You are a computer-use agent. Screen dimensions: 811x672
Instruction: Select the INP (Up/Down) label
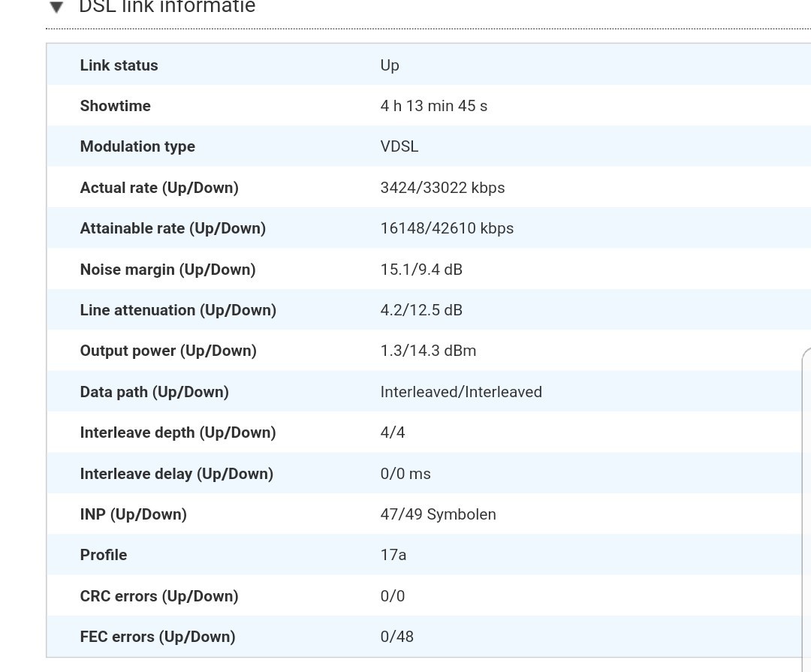click(x=133, y=514)
